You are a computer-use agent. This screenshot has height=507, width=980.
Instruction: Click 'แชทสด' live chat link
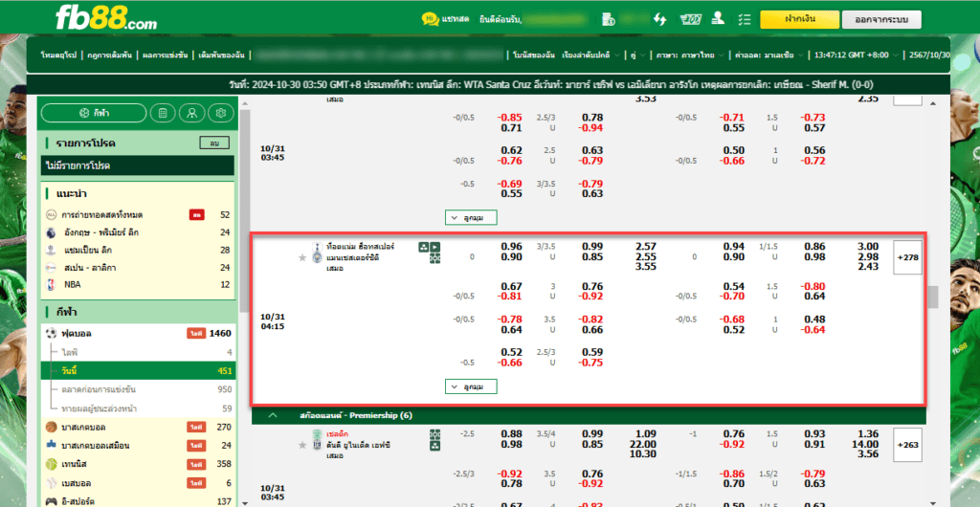click(455, 20)
